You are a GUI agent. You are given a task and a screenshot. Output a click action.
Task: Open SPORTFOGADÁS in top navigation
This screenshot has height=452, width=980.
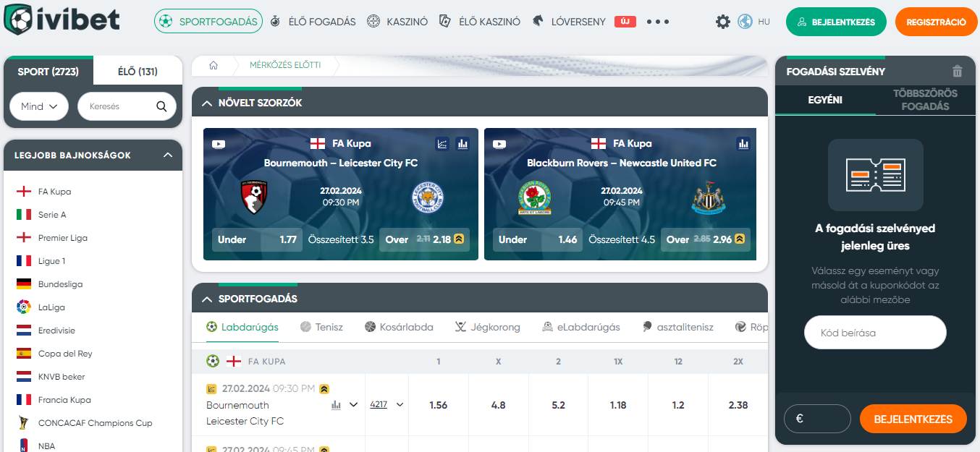[208, 22]
